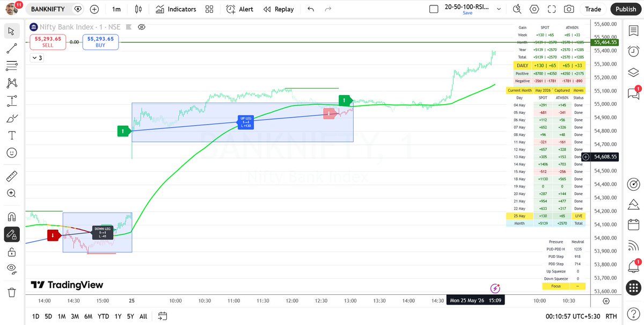This screenshot has width=644, height=325.
Task: Open the mountain-shaped icon in right sidebar
Action: [x=634, y=204]
